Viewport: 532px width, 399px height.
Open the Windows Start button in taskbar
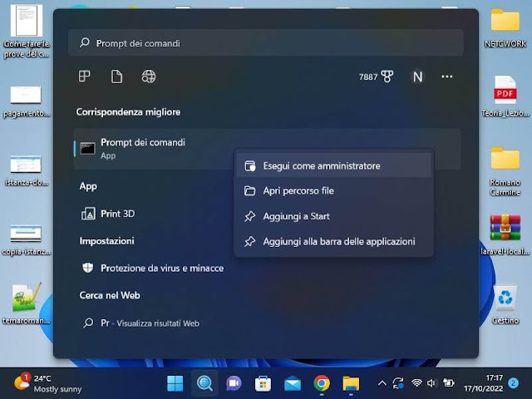pyautogui.click(x=175, y=383)
